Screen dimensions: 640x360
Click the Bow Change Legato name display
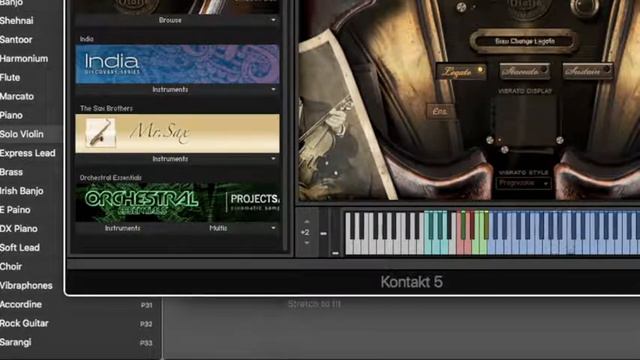(524, 41)
